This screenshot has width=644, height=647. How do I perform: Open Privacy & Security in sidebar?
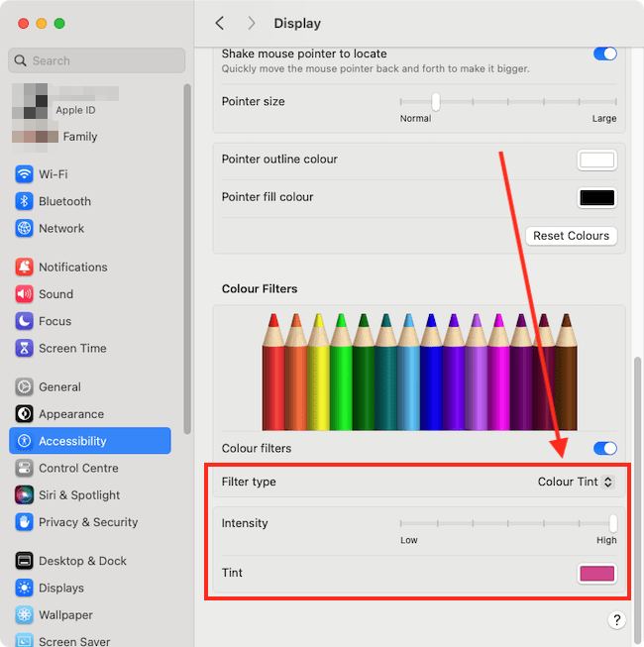pos(87,522)
